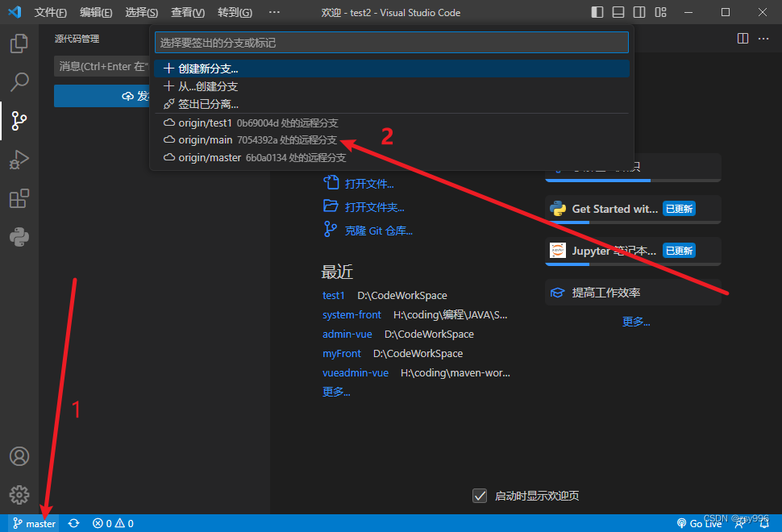The image size is (782, 532).
Task: Open recent project admin-vue
Action: pyautogui.click(x=347, y=334)
